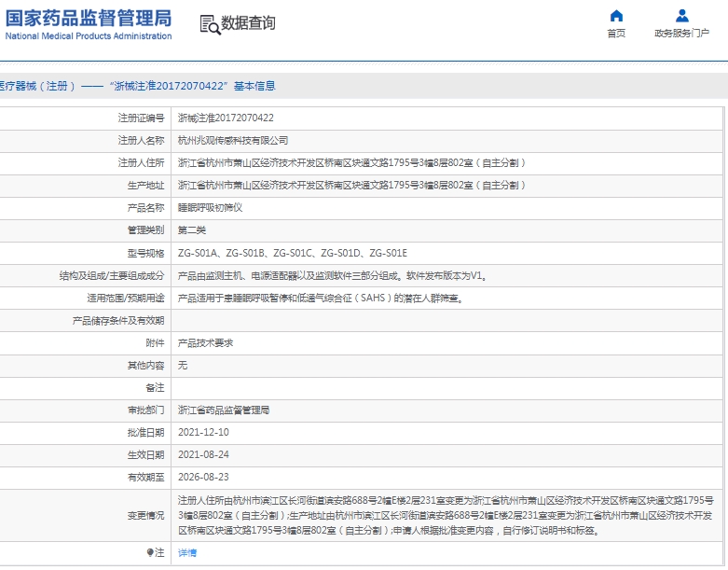Click effective date 2021-08-24
The height and width of the screenshot is (570, 728).
203,454
